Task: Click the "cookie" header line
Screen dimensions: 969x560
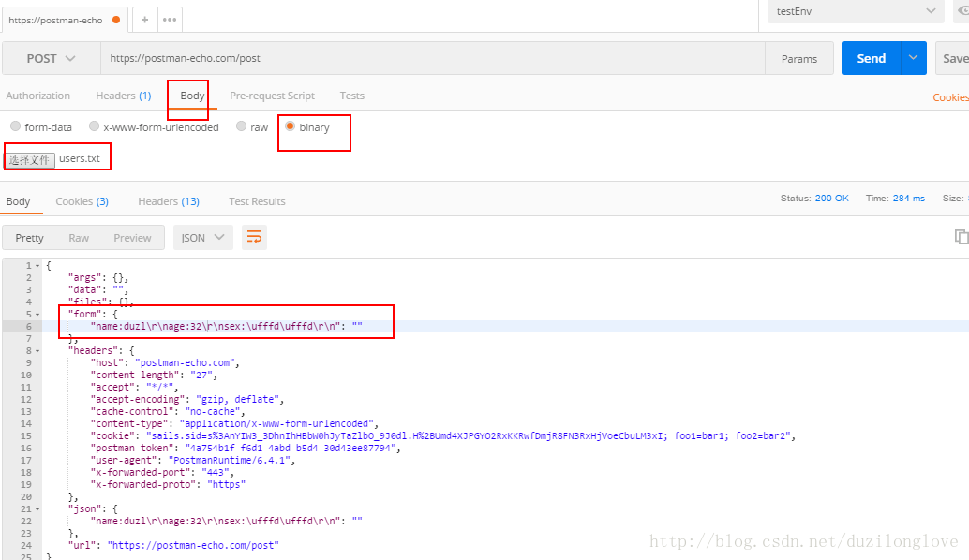Action: 443,435
